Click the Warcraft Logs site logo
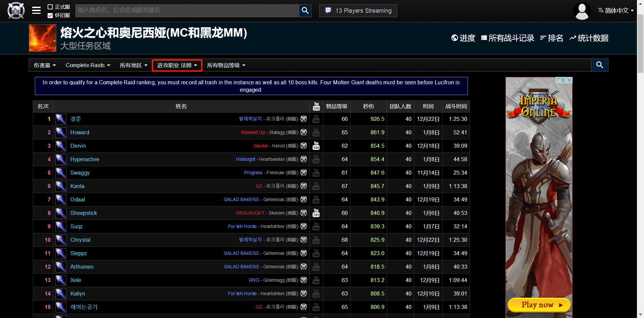This screenshot has height=318, width=644. tap(16, 10)
